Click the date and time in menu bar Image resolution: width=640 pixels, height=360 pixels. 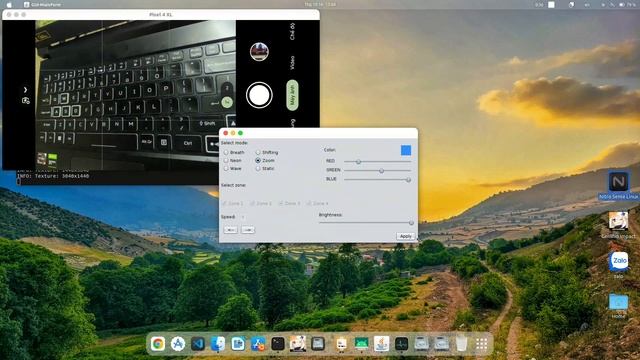[320, 4]
